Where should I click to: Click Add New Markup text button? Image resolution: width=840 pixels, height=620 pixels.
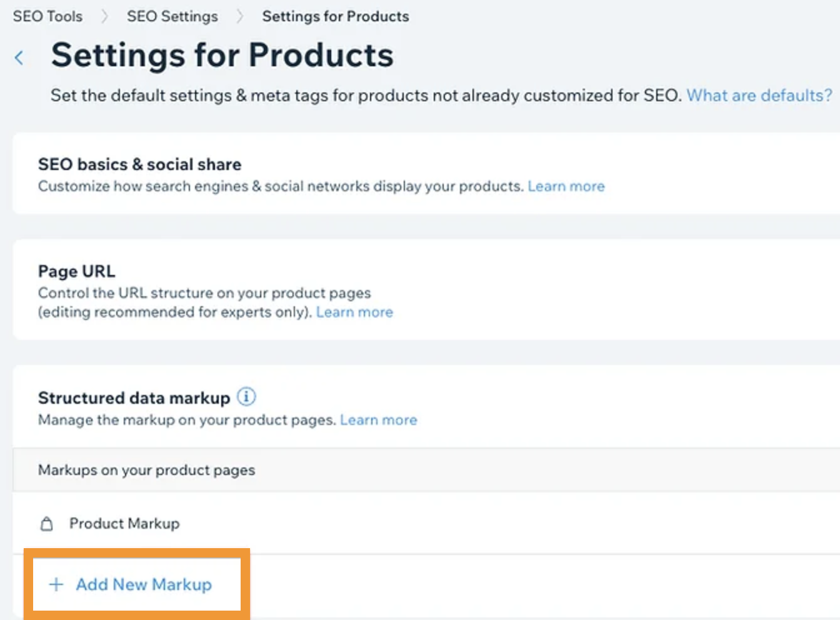[144, 584]
